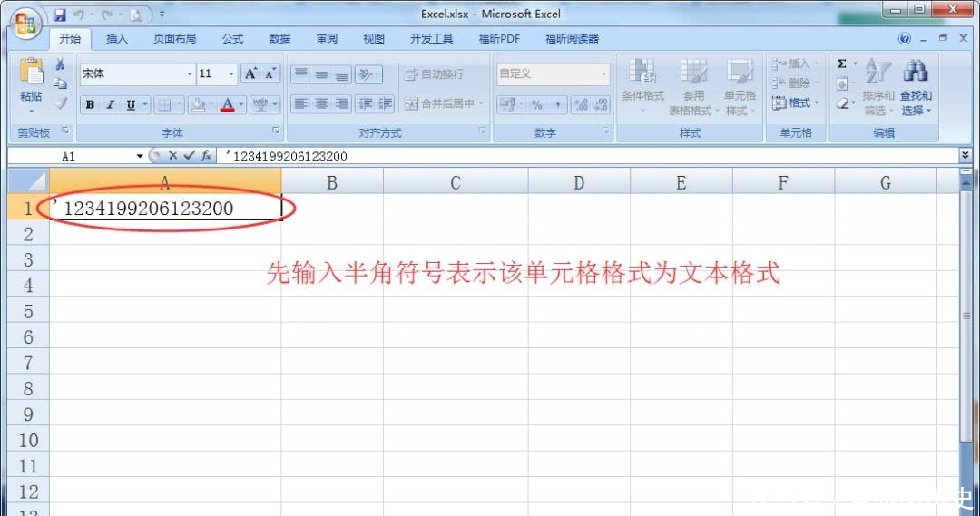The width and height of the screenshot is (980, 516).
Task: Open 开发工具 developer tab
Action: pos(431,39)
